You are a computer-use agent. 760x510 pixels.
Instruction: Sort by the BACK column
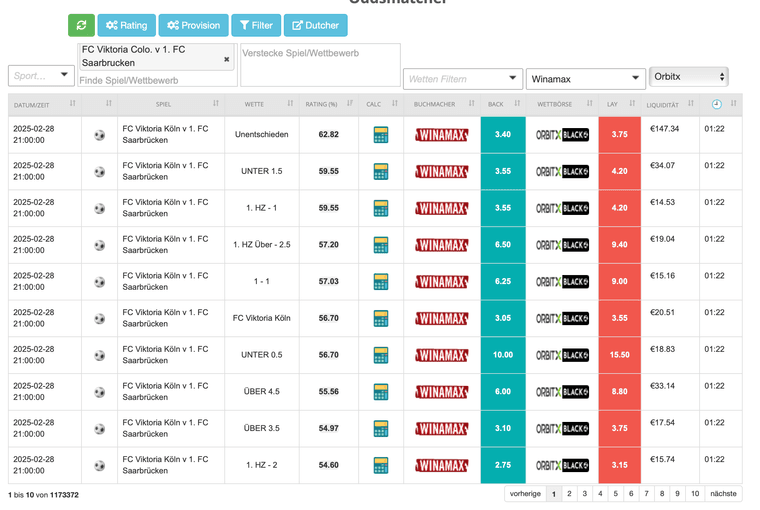click(x=503, y=104)
